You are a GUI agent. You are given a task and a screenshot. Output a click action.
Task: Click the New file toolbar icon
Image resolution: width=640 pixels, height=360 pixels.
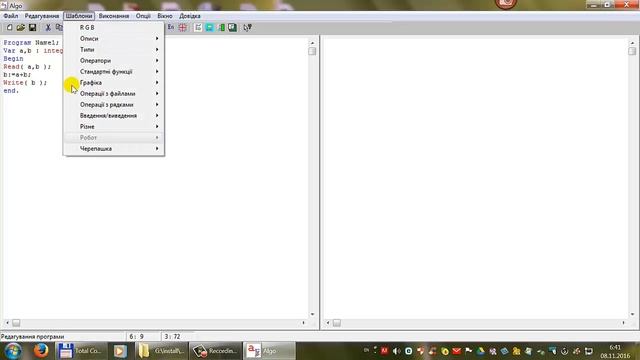click(9, 27)
